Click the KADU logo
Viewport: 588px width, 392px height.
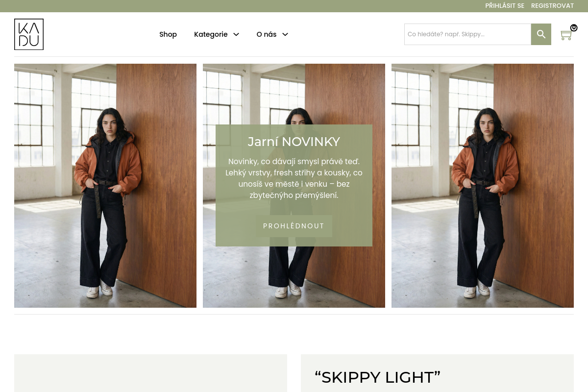(29, 34)
